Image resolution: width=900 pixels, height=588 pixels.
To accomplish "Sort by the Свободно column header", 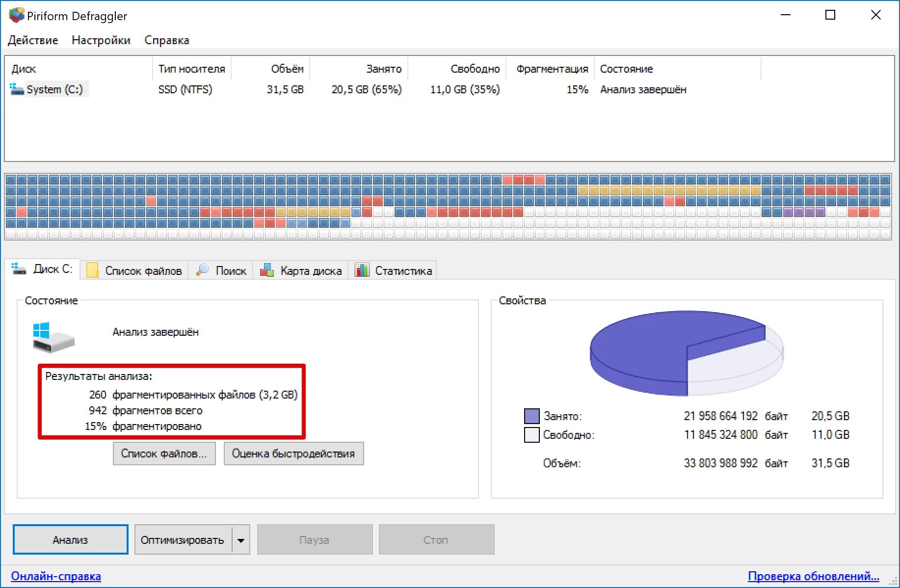I will pyautogui.click(x=457, y=69).
